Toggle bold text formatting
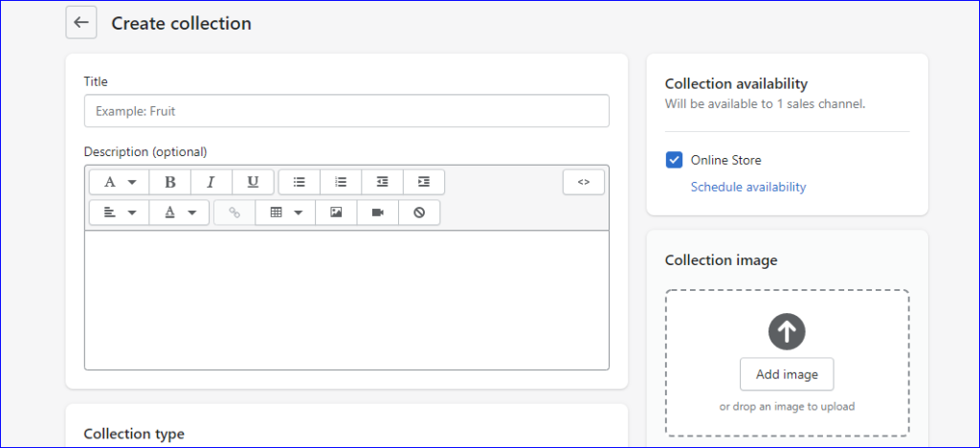The width and height of the screenshot is (980, 448). (170, 182)
